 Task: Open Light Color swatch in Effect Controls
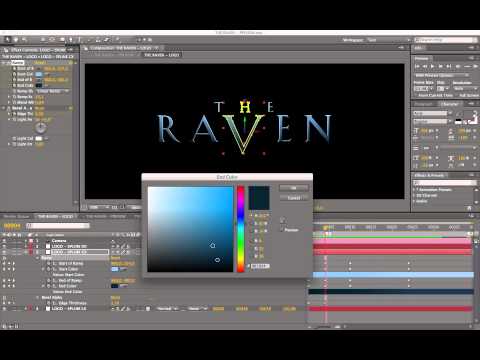click(x=39, y=139)
